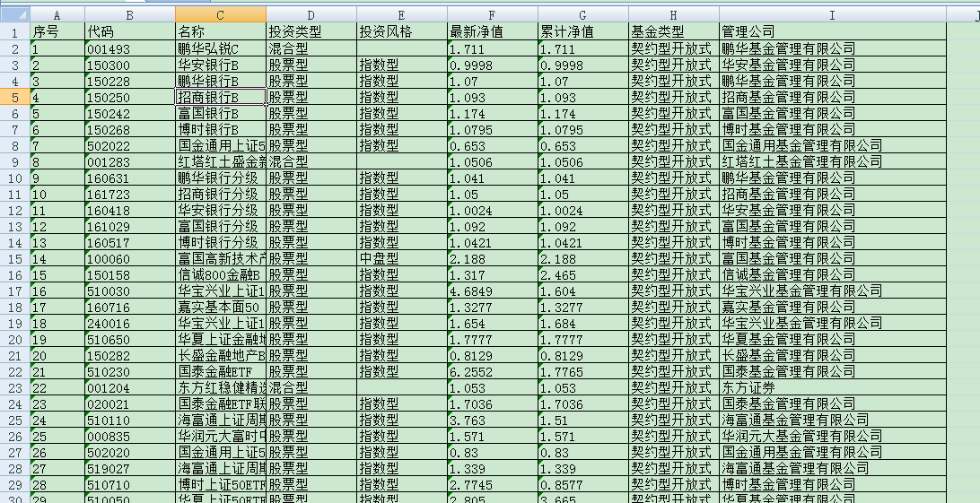Select the 鹏华银行B name cell
This screenshot has height=503, width=980.
point(221,81)
